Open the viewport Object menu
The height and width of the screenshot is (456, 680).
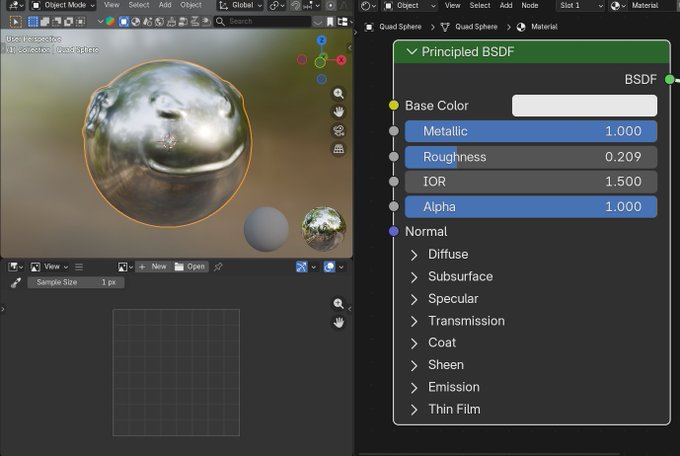tap(191, 5)
